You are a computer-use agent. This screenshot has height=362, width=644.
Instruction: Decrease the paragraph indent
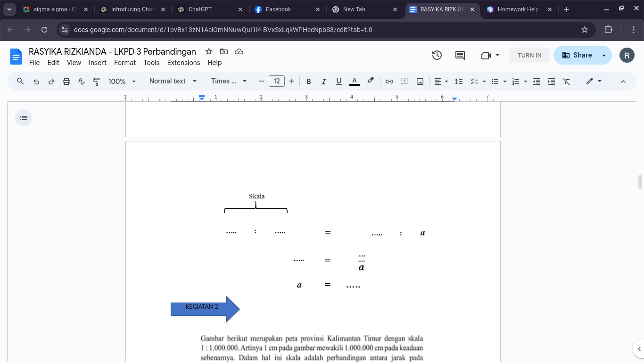click(x=537, y=81)
